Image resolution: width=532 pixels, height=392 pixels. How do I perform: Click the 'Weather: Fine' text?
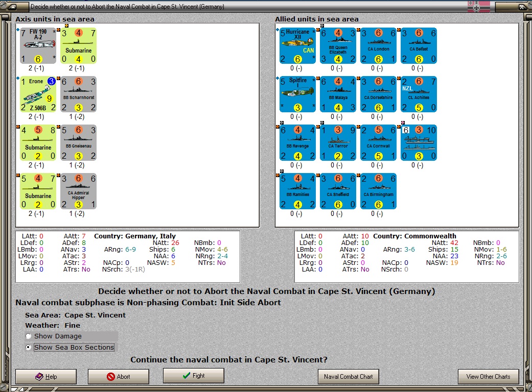(53, 325)
